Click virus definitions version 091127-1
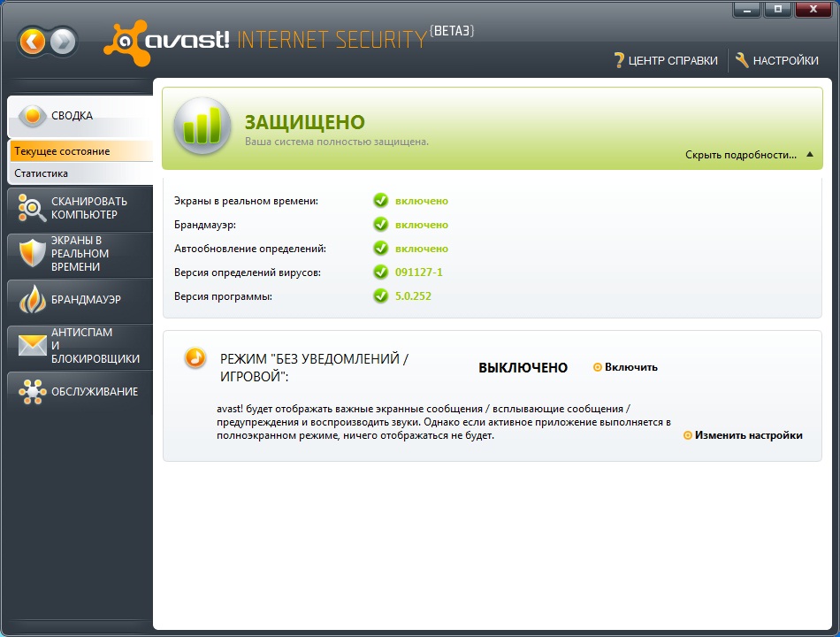This screenshot has width=840, height=637. click(419, 272)
